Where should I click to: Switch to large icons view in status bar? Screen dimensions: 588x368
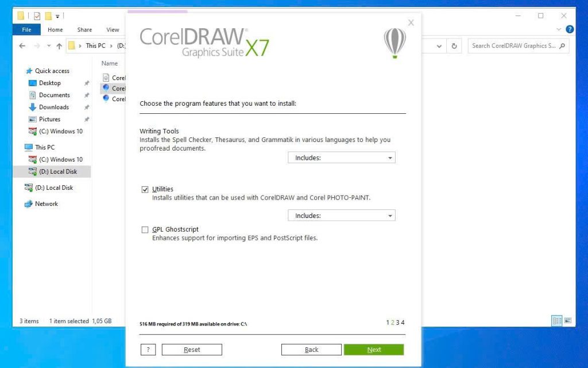coord(568,321)
